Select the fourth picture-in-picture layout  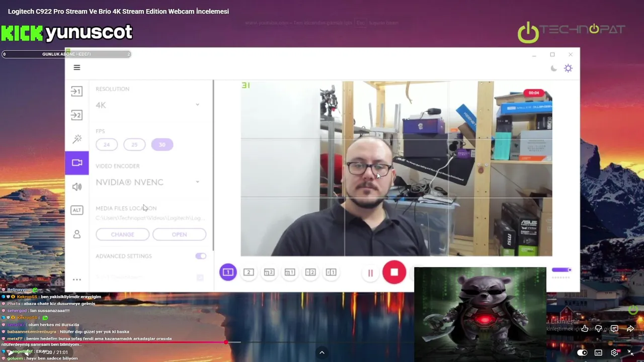[290, 272]
